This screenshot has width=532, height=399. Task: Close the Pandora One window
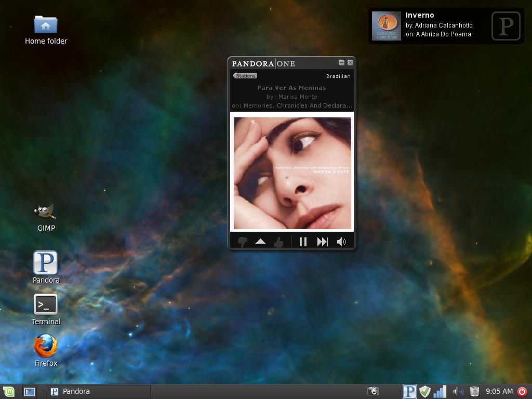coord(351,62)
